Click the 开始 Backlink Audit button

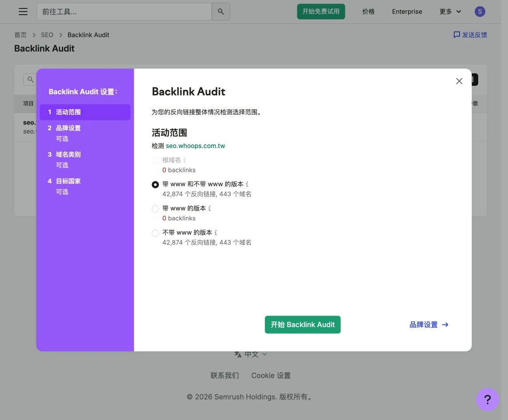pos(303,325)
